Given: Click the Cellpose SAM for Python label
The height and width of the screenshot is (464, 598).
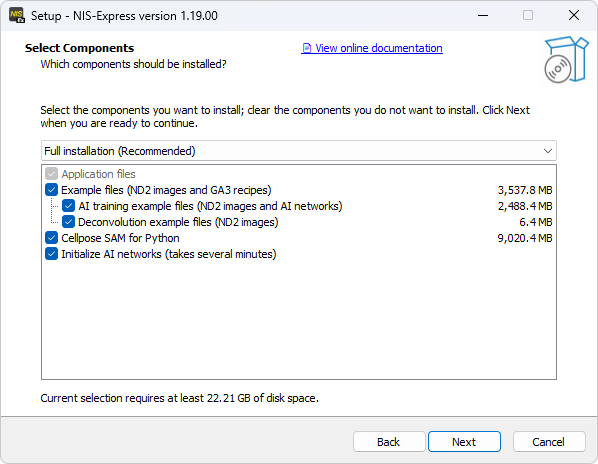Looking at the screenshot, I should [x=120, y=238].
